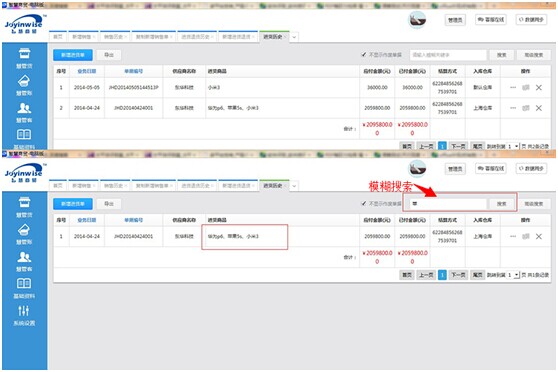Go to 下一页 in upper window pagination
Screen dimensions: 558x372
[458, 146]
